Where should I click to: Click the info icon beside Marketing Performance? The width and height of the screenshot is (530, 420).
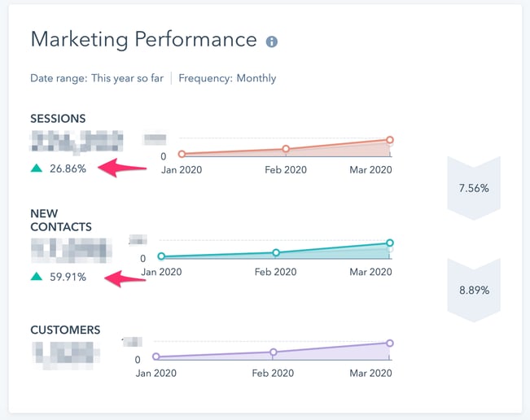point(272,42)
